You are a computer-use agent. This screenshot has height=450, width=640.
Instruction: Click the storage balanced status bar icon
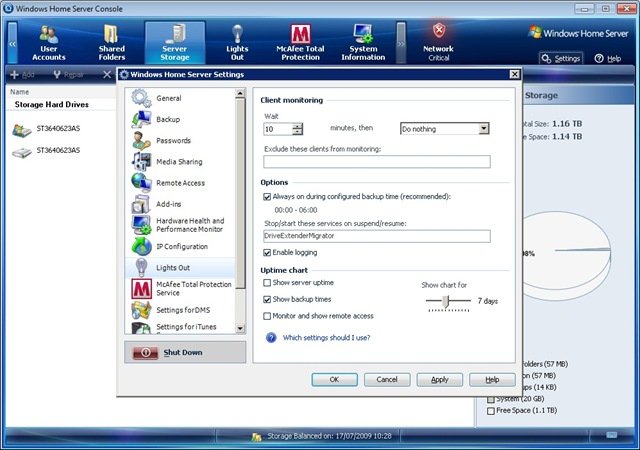click(x=256, y=437)
